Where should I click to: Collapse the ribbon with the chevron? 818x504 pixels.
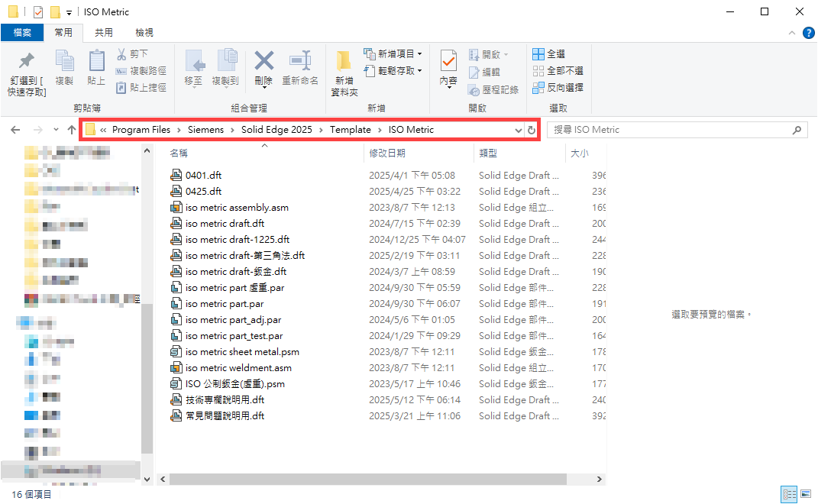(x=791, y=33)
